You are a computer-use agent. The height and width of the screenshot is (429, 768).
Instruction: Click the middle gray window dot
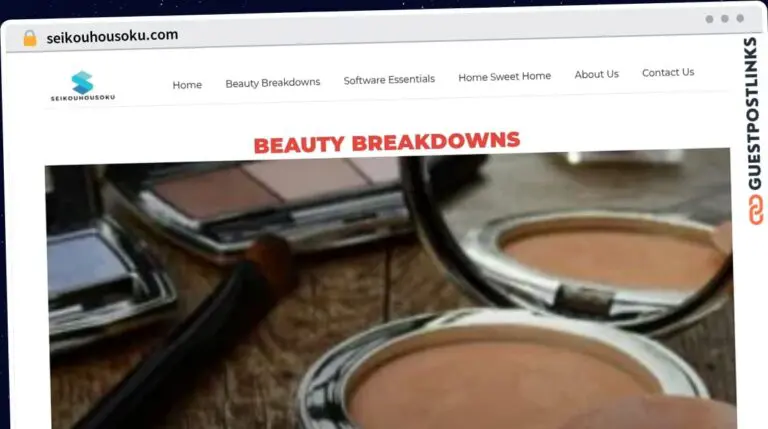(724, 19)
